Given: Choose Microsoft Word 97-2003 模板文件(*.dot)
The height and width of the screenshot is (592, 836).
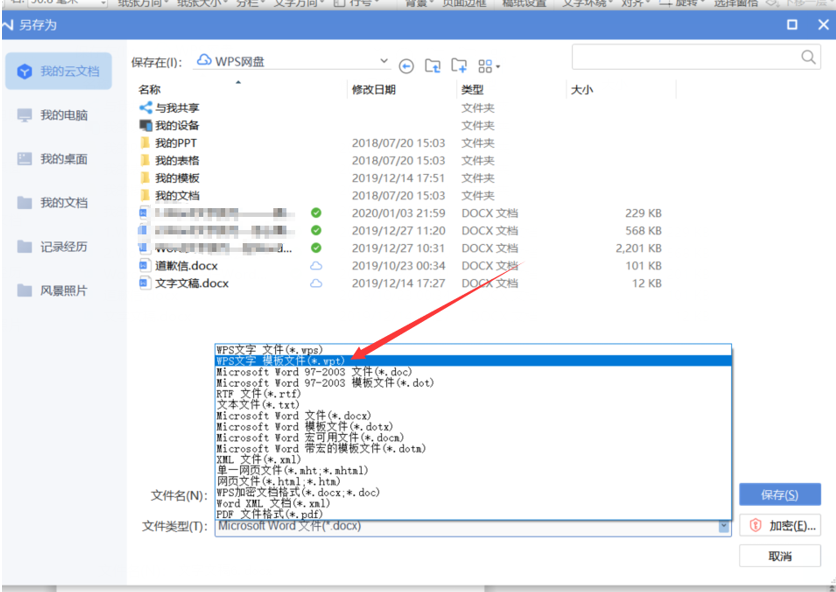Looking at the screenshot, I should click(x=473, y=383).
